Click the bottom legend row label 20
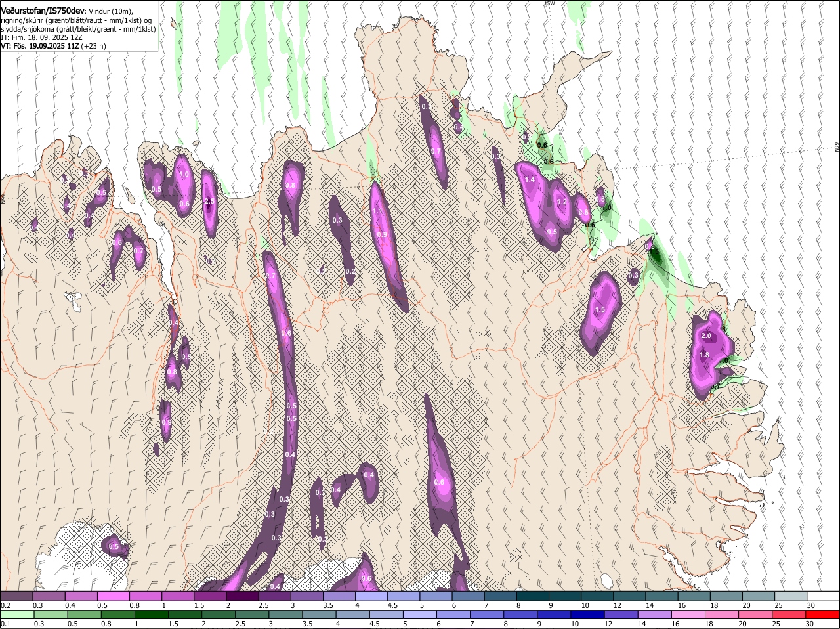The height and width of the screenshot is (629, 840). [743, 624]
